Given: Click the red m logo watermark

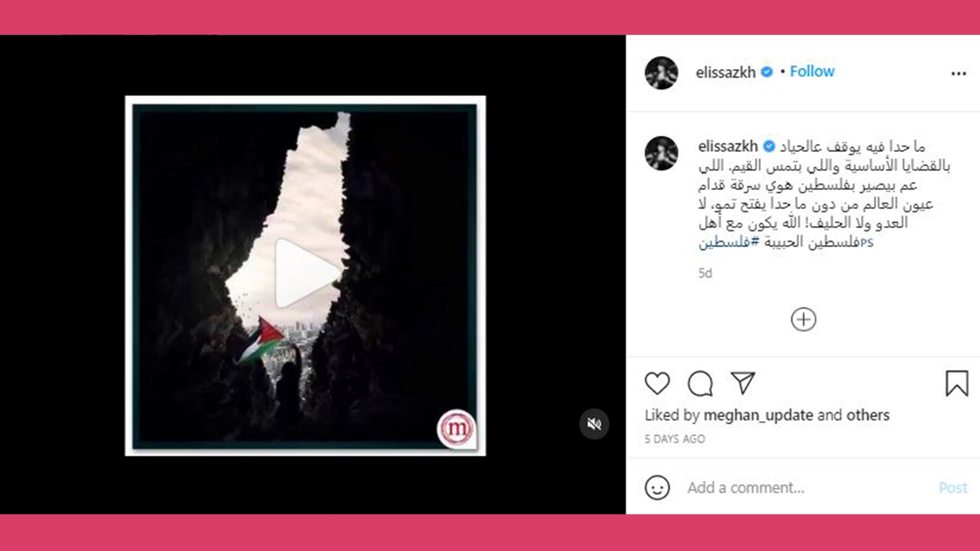Looking at the screenshot, I should tap(456, 429).
